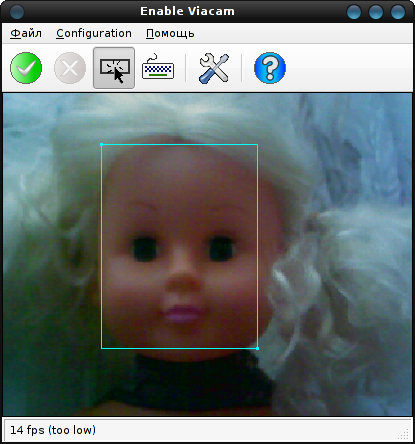Toggle the click window button
Viewport: 415px width, 444px height.
pos(114,68)
